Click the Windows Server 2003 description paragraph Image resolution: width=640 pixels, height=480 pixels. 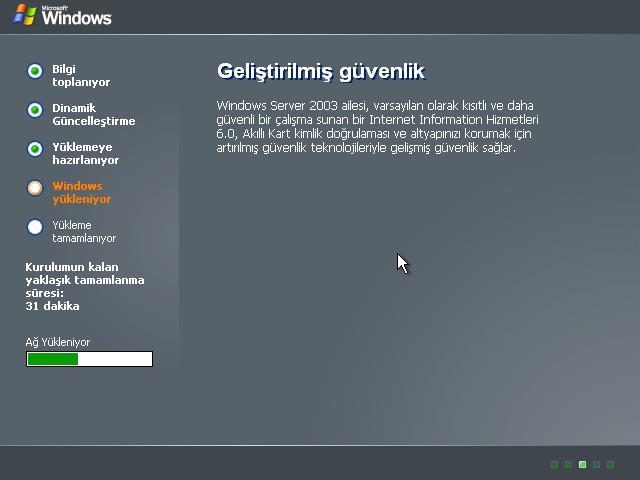[378, 127]
